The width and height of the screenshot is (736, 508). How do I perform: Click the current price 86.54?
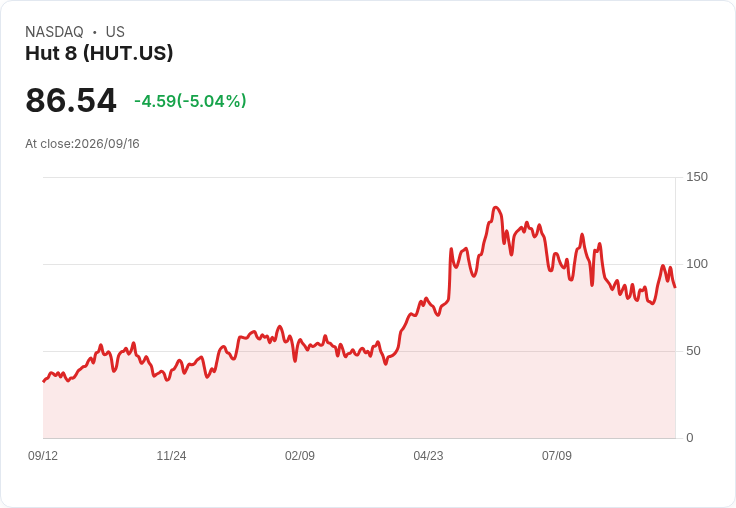pyautogui.click(x=71, y=100)
